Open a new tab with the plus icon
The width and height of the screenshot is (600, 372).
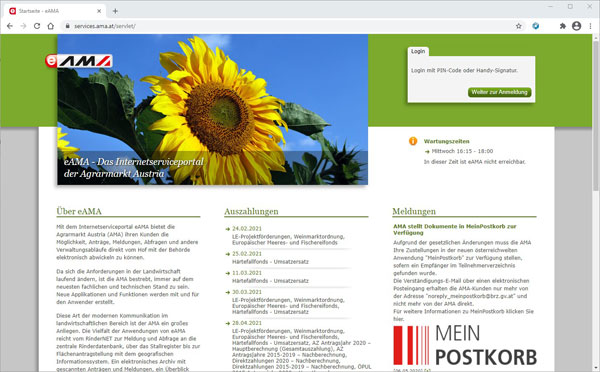click(x=115, y=11)
